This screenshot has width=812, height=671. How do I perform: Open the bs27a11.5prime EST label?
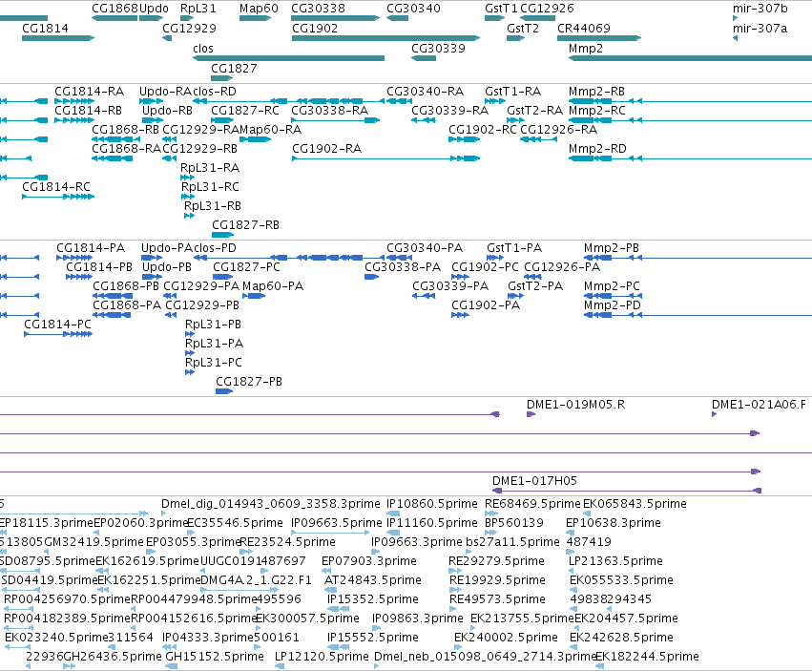[x=512, y=542]
